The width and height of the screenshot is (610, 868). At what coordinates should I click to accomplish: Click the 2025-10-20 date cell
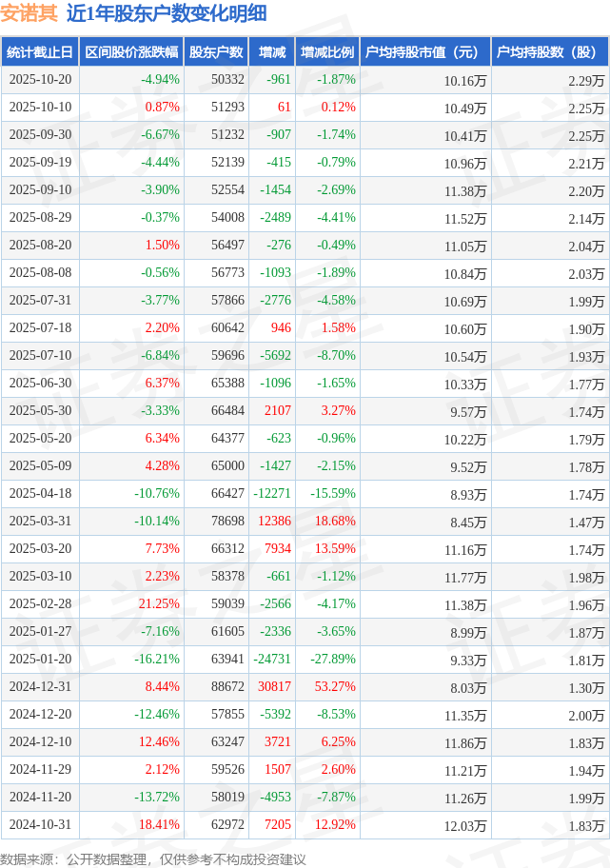(x=40, y=80)
